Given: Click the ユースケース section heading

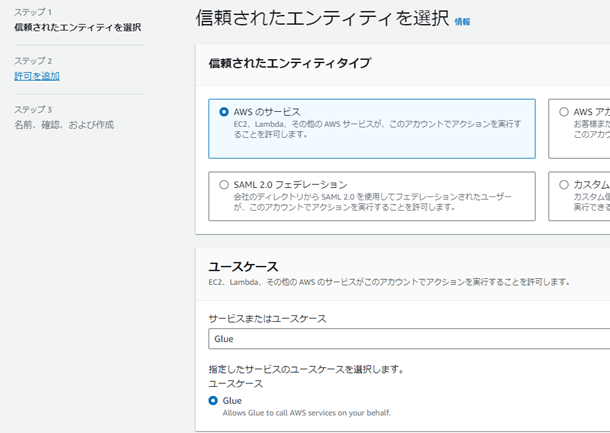Looking at the screenshot, I should tap(243, 267).
